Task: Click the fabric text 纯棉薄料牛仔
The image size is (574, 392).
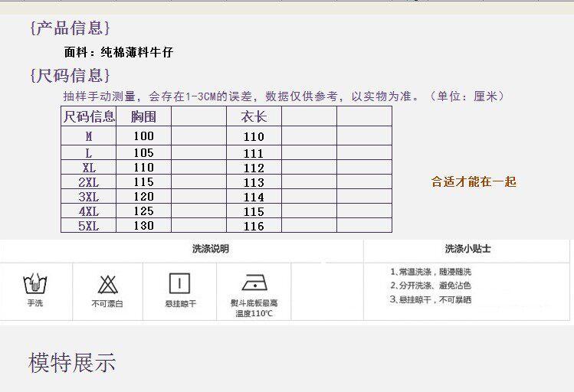Action: coord(137,53)
